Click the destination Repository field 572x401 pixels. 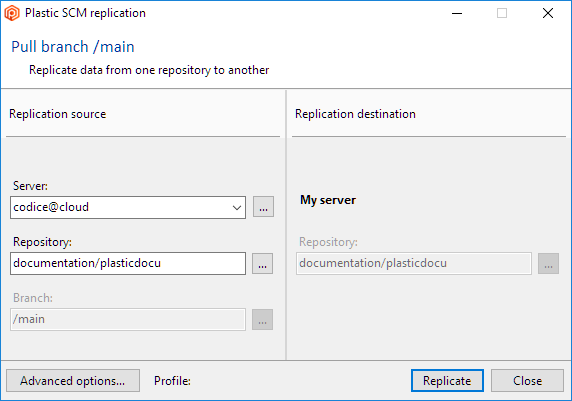(x=414, y=263)
